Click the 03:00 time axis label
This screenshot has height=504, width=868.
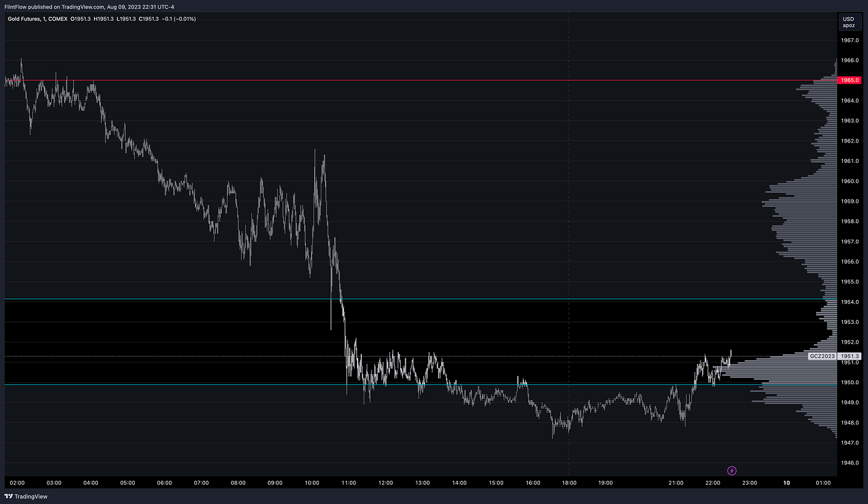tap(54, 483)
